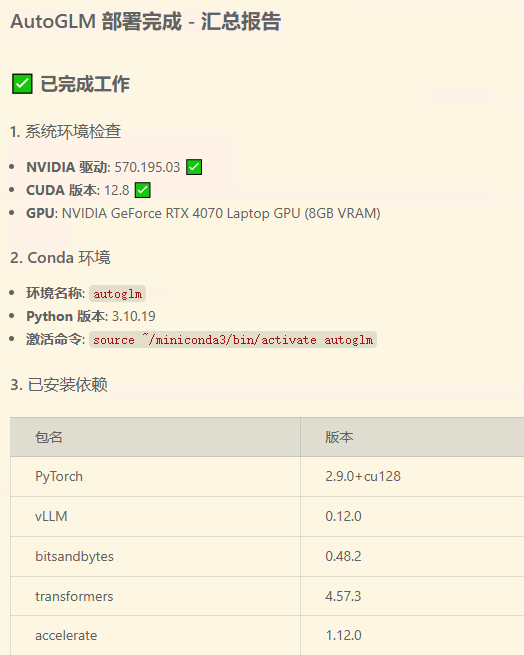
Task: Click the transformers table cell
Action: [155, 596]
